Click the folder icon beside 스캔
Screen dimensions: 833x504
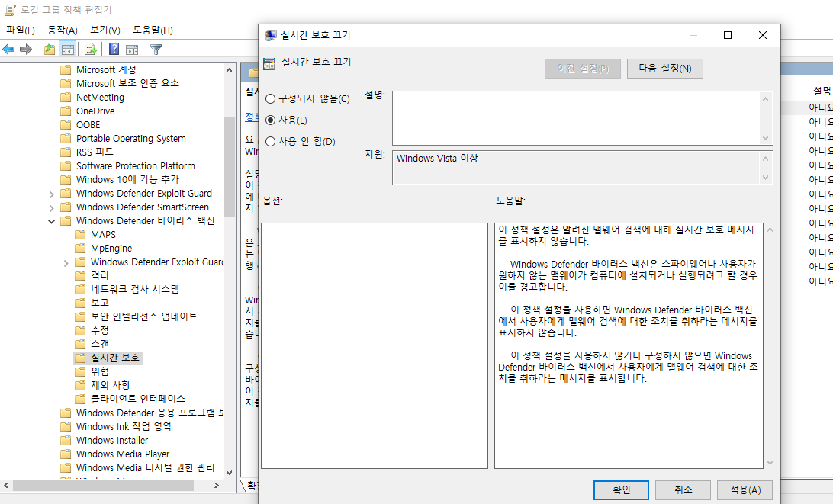[x=80, y=344]
